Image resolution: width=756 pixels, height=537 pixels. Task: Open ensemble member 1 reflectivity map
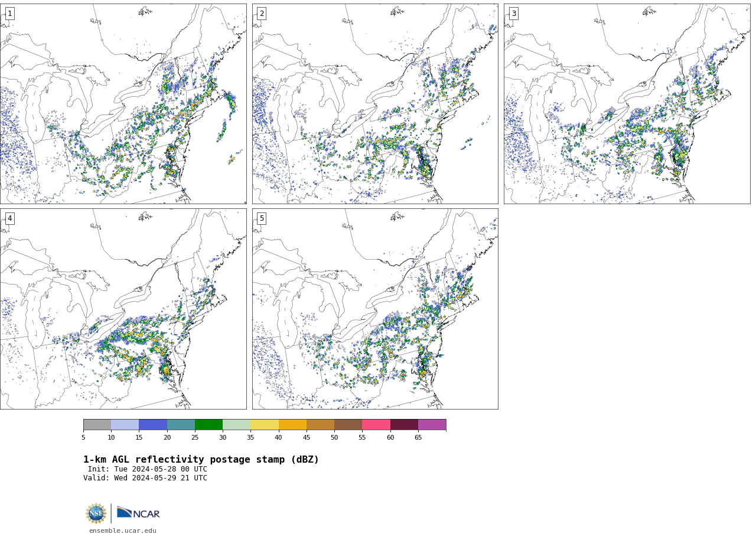pyautogui.click(x=123, y=104)
